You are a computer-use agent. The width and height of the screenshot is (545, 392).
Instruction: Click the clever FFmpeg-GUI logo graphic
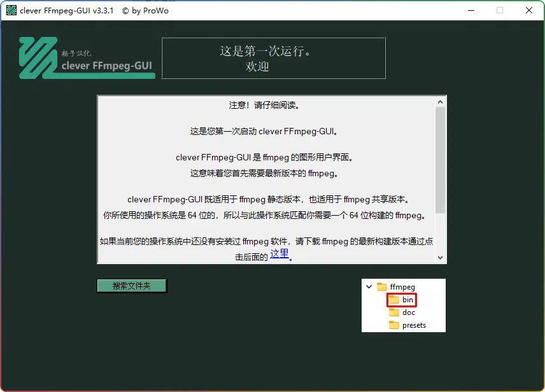(x=86, y=57)
